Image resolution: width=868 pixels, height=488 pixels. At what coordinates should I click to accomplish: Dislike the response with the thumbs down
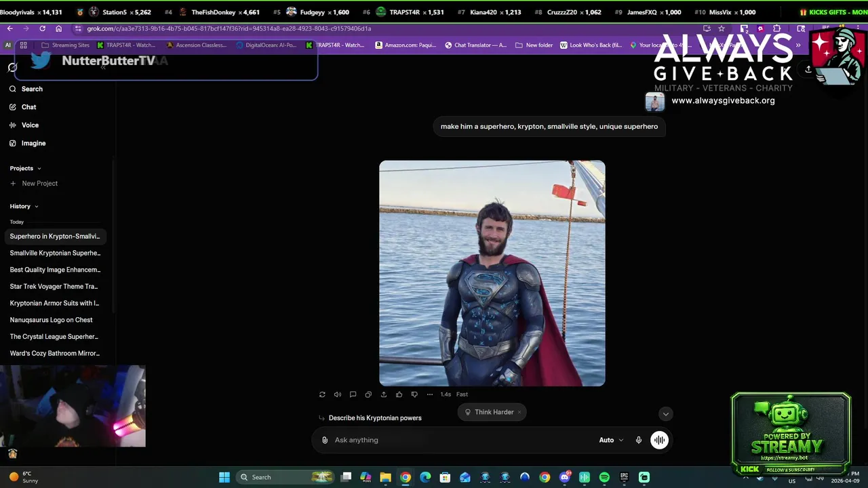414,394
